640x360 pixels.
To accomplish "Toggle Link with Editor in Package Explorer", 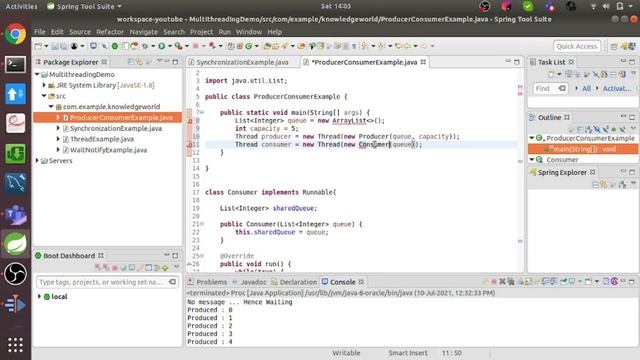I will click(140, 62).
